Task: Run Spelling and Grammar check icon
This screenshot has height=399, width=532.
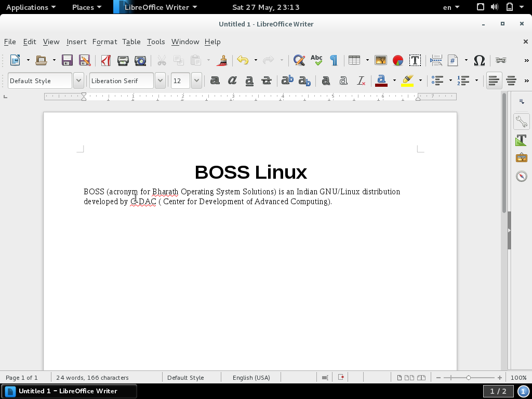Action: coord(316,60)
